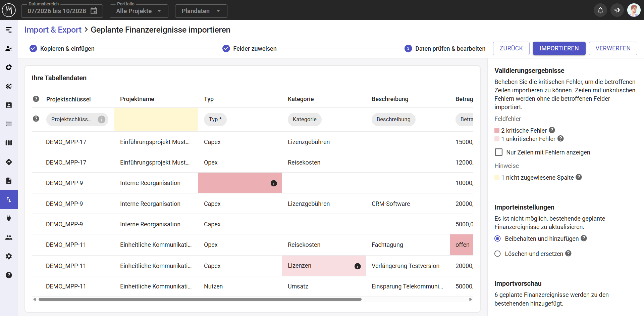Open the Projektschlüssel column assignment chip

tap(77, 119)
